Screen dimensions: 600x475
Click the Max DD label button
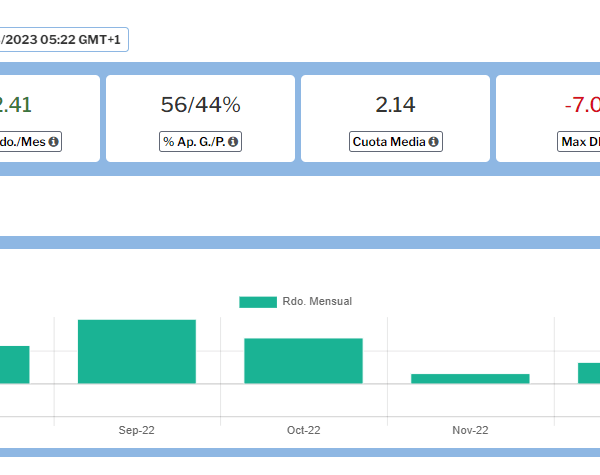point(579,142)
